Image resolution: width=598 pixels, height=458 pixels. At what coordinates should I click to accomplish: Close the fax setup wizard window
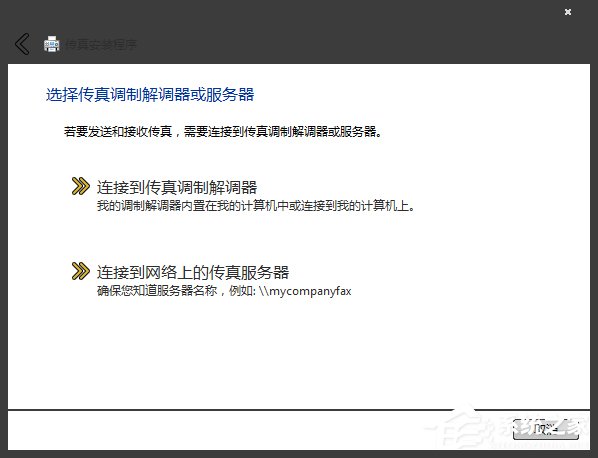tap(568, 12)
